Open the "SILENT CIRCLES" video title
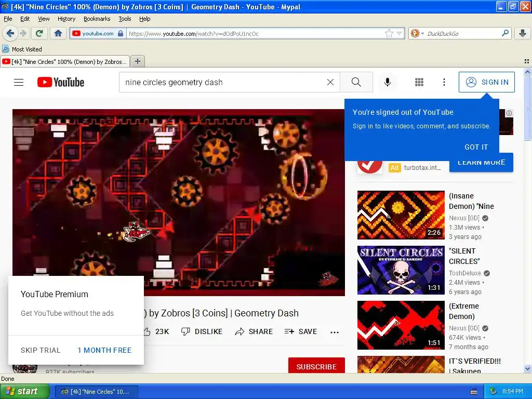 (x=464, y=256)
